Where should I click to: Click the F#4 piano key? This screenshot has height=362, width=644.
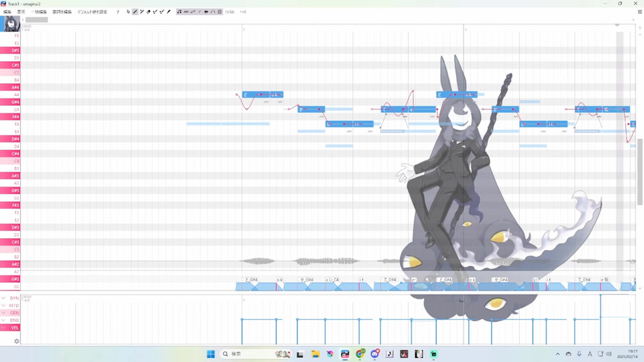point(10,117)
